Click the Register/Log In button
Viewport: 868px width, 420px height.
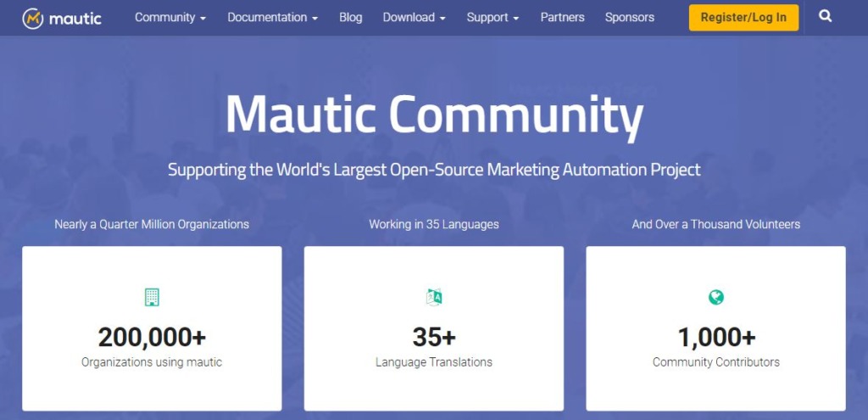pos(743,18)
